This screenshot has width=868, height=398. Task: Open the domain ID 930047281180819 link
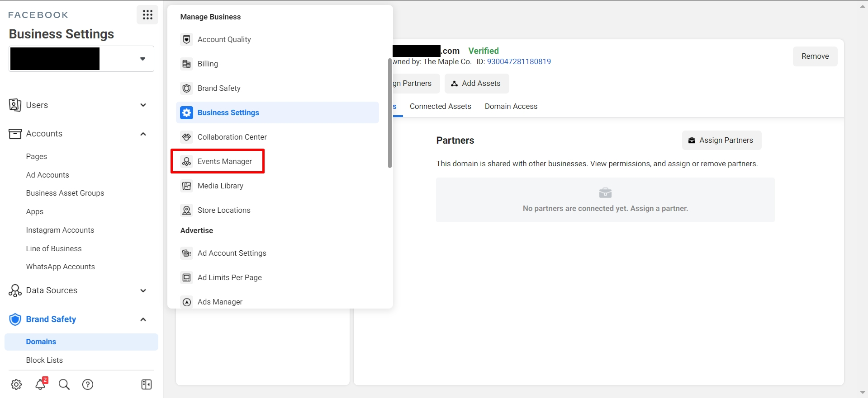tap(519, 61)
